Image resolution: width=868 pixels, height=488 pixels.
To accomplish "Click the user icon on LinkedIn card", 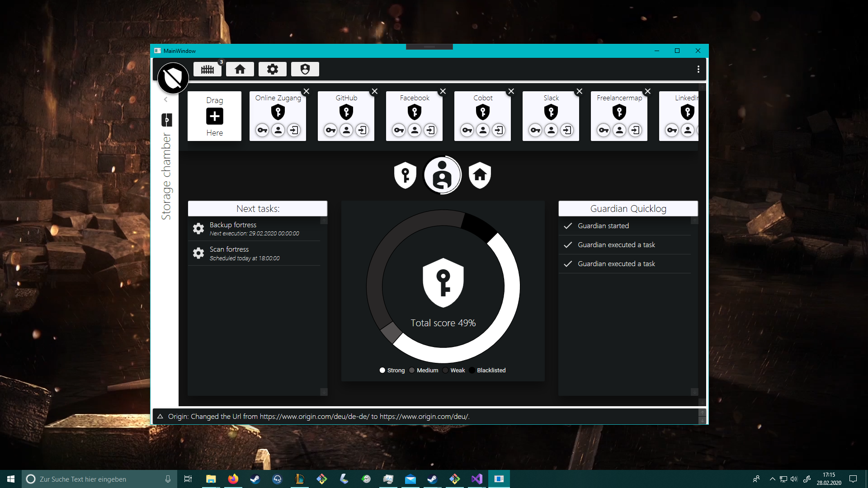I will (x=688, y=130).
